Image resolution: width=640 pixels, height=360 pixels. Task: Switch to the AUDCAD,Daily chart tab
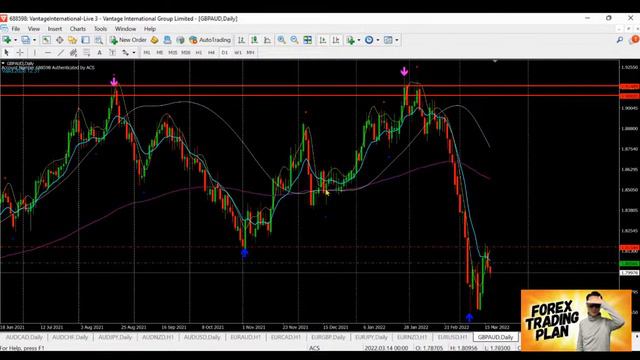coord(24,338)
